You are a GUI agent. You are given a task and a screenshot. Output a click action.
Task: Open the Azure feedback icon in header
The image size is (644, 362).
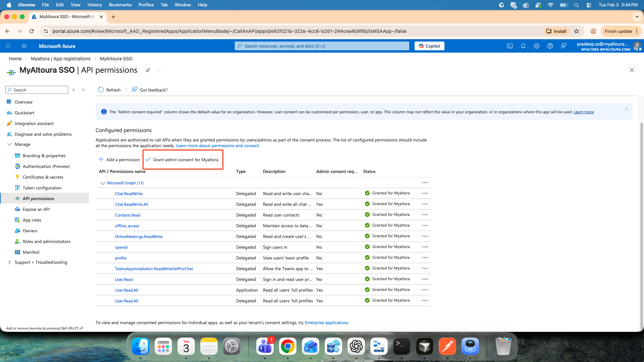click(563, 46)
